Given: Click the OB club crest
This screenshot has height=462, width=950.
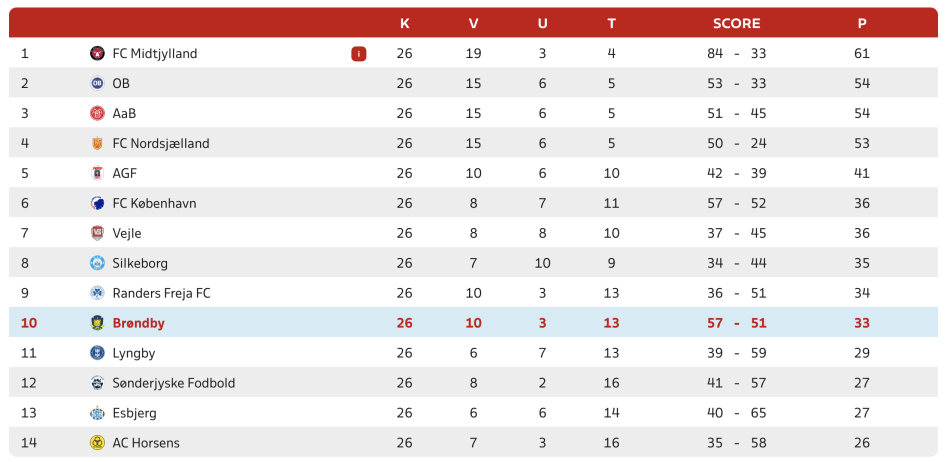Looking at the screenshot, I should click(97, 84).
